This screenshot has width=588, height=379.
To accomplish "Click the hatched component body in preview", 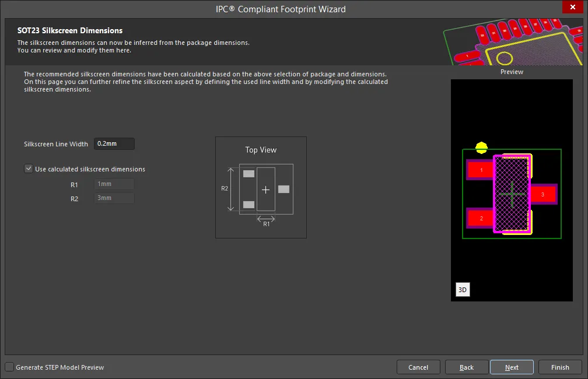I will 512,194.
